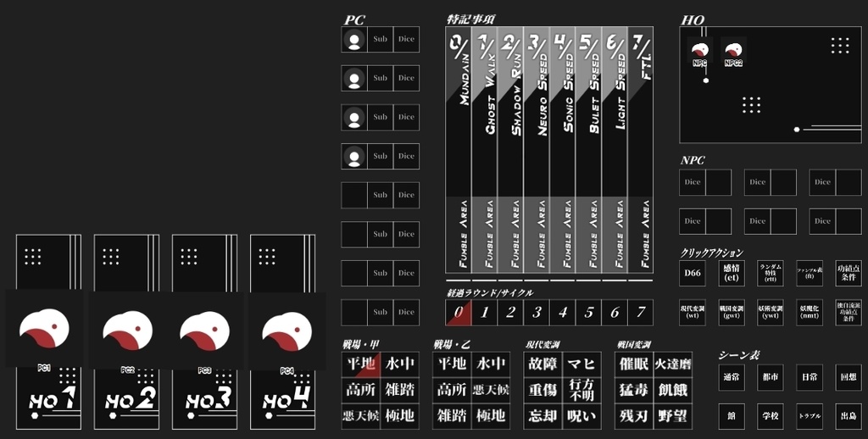Click Dice in the bottommost PC row

tap(406, 312)
